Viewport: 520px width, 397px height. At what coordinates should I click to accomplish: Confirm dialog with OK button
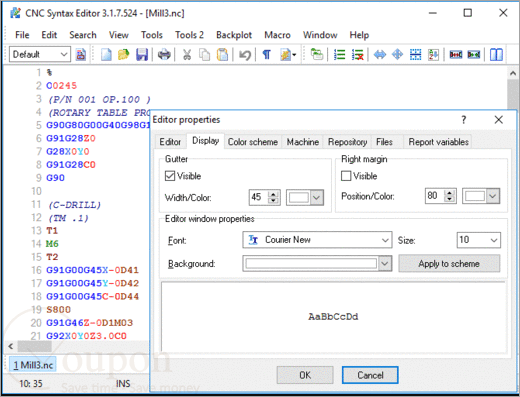305,375
